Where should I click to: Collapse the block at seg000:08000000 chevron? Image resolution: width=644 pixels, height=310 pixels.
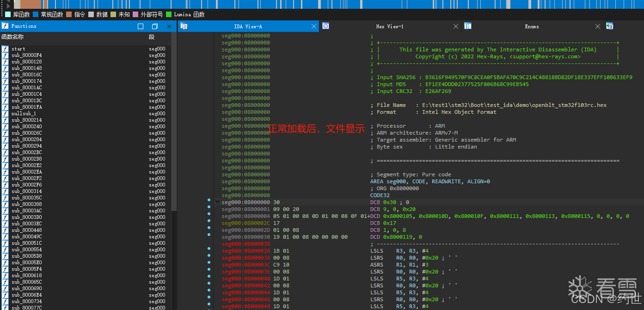pos(218,202)
